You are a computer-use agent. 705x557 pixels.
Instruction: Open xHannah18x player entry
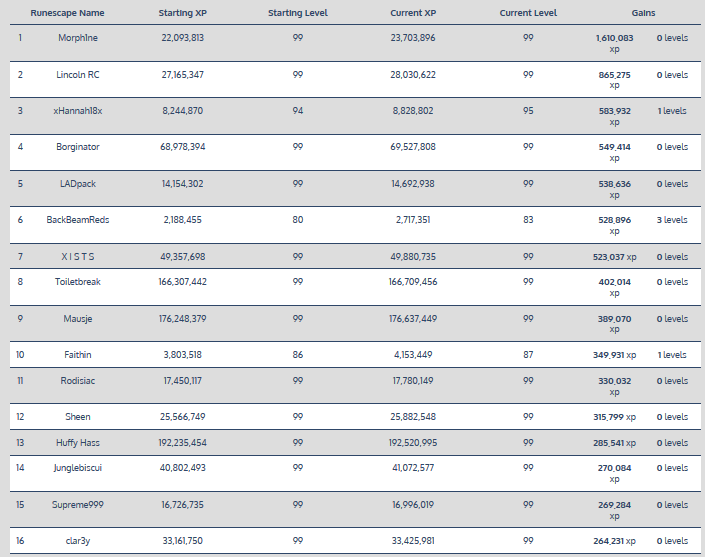coord(77,111)
